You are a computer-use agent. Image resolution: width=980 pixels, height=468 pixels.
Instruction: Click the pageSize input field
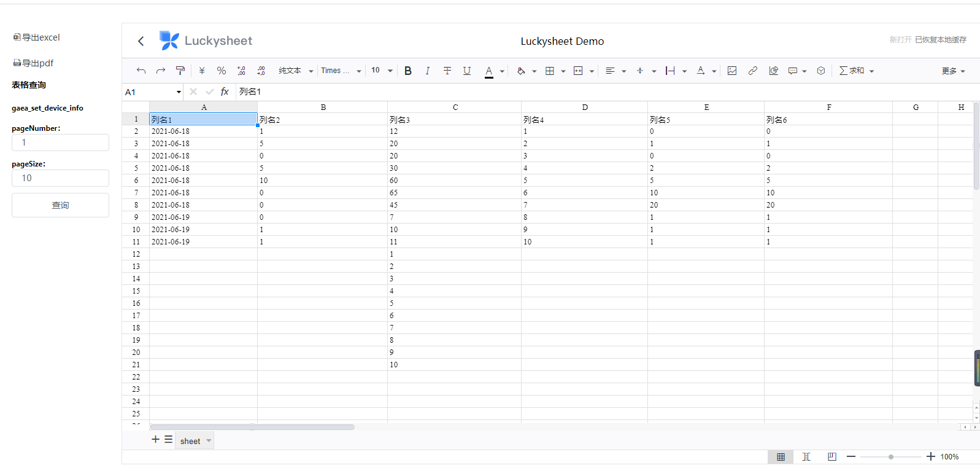tap(60, 178)
